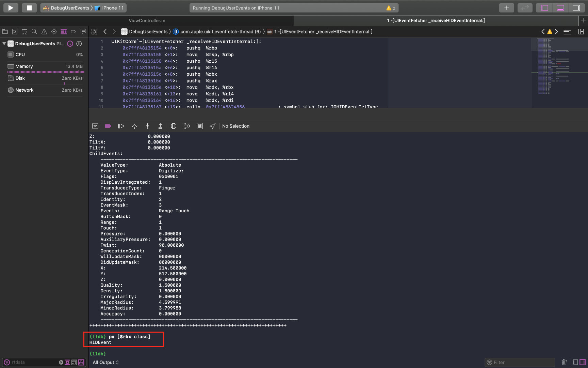The width and height of the screenshot is (588, 368).
Task: Collapse the DebugUserEvents process disclosure triangle
Action: coord(4,44)
